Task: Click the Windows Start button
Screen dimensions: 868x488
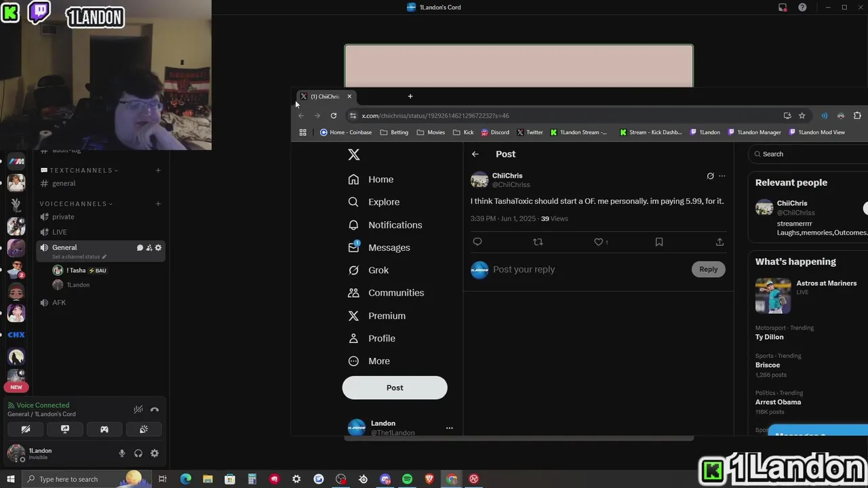Action: 11,479
